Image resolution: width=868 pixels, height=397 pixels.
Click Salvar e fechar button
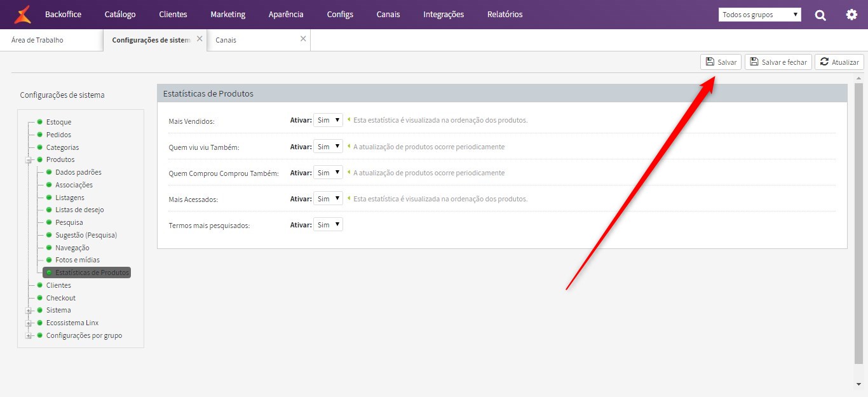[x=778, y=62]
